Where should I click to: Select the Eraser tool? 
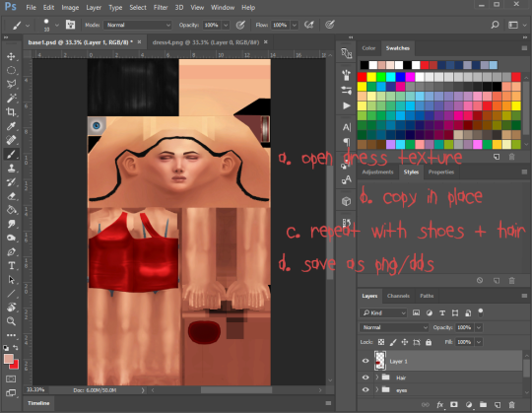tap(11, 196)
